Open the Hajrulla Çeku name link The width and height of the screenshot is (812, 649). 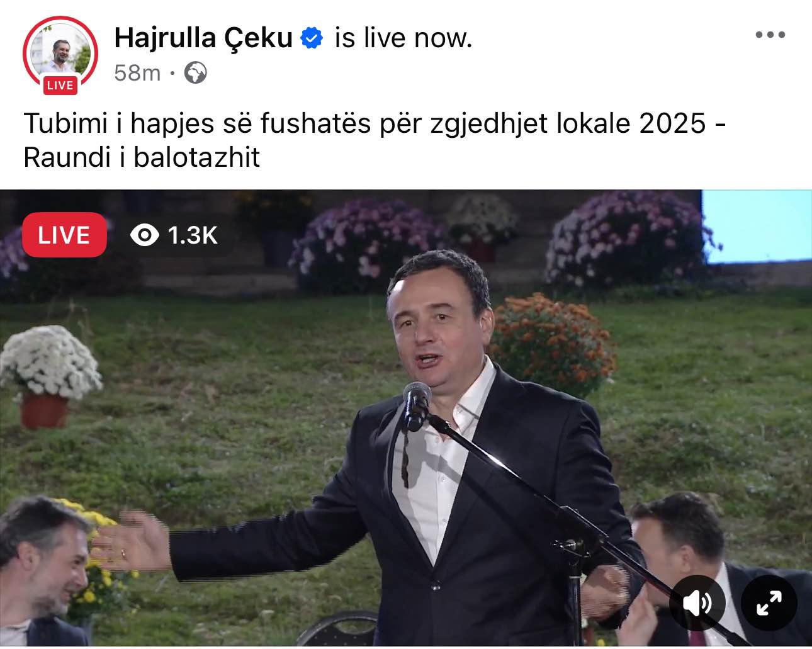tap(203, 38)
